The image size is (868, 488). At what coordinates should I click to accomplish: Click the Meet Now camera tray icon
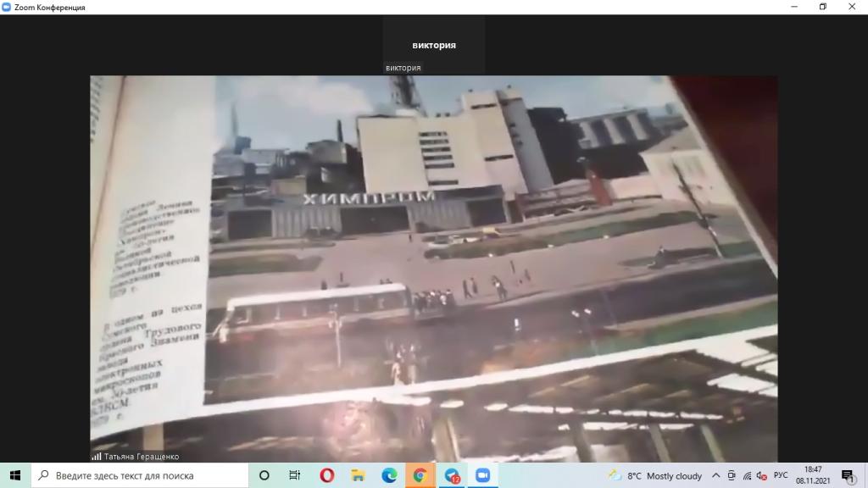point(732,475)
